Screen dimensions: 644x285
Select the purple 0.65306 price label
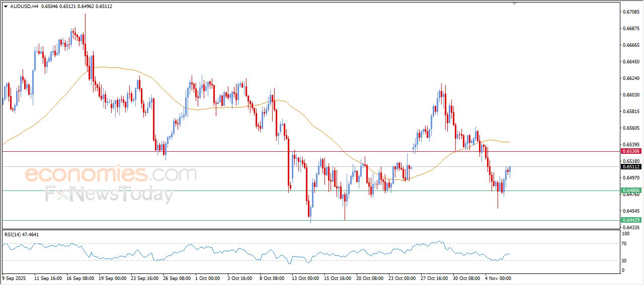pyautogui.click(x=630, y=151)
